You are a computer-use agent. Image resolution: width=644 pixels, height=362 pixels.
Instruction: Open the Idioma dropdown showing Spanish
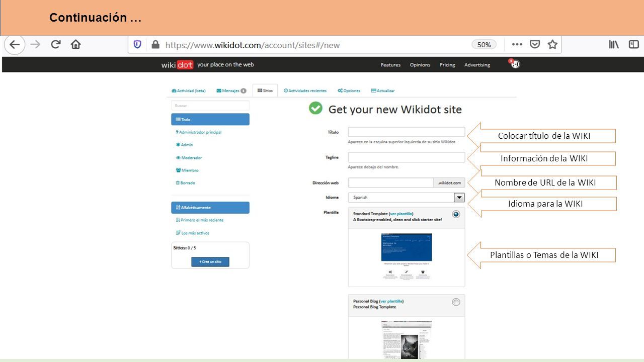[x=407, y=198]
